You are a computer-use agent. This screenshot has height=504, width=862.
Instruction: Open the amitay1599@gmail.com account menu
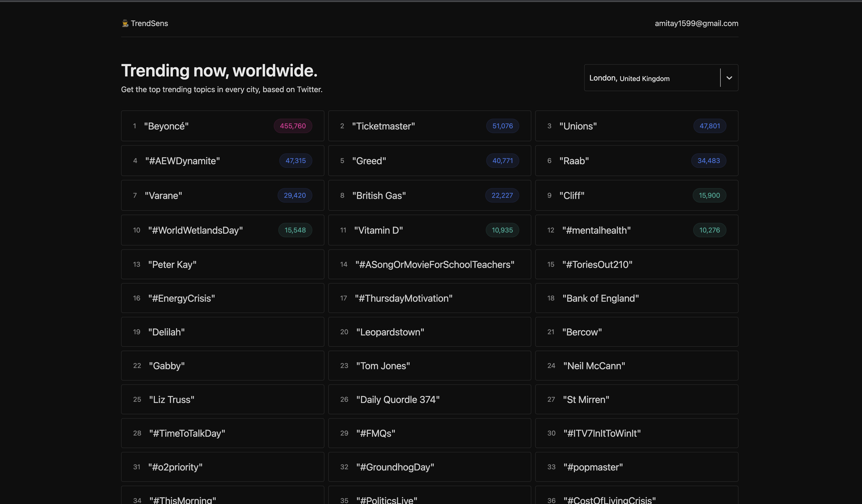[697, 23]
